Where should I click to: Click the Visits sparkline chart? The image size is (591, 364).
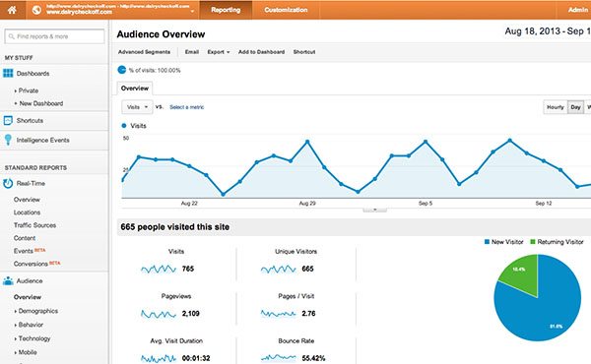pyautogui.click(x=159, y=269)
